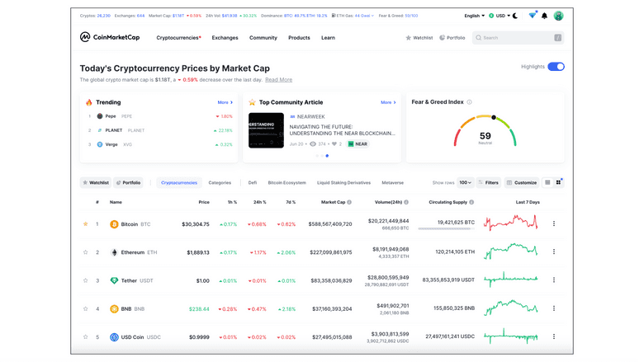Viewport: 644px width, 362px height.
Task: Open Bitcoin row three-dot menu
Action: [554, 223]
